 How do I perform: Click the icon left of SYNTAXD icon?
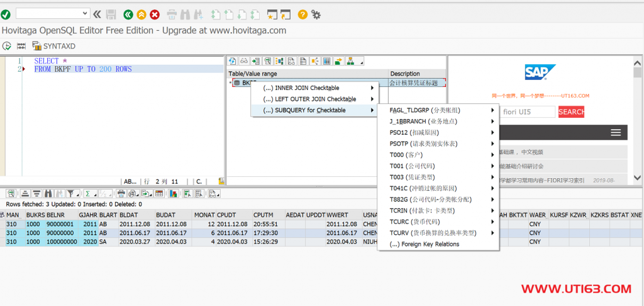click(x=21, y=46)
